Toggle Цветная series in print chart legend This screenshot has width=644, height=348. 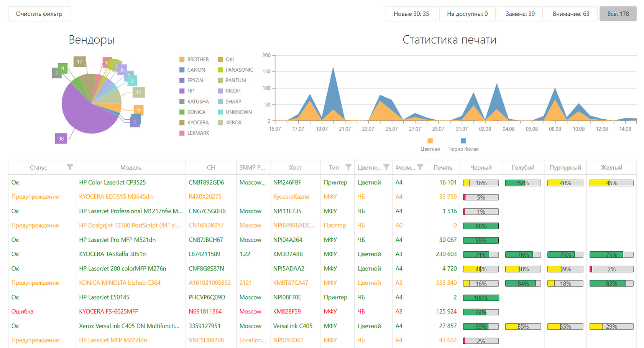(x=430, y=145)
